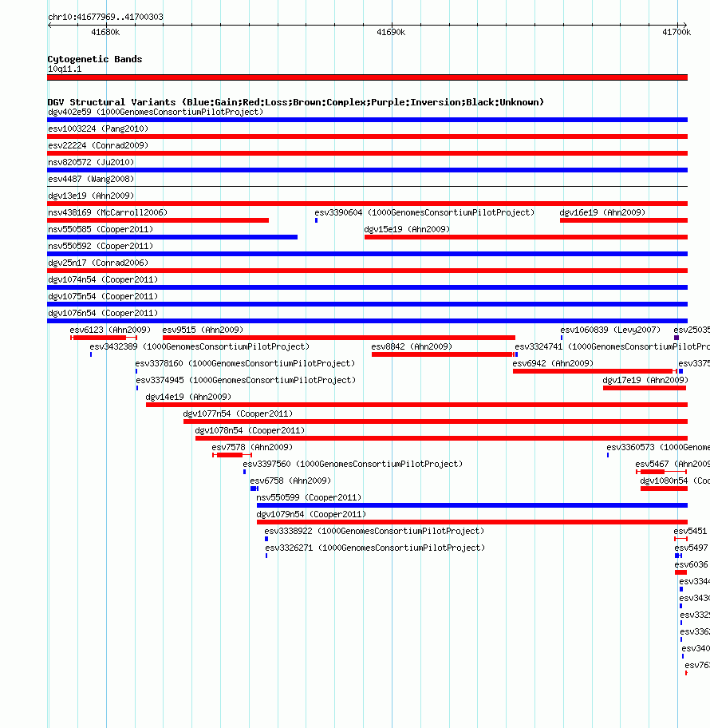
Task: Click the esv3360573 variant label
Action: pyautogui.click(x=658, y=447)
